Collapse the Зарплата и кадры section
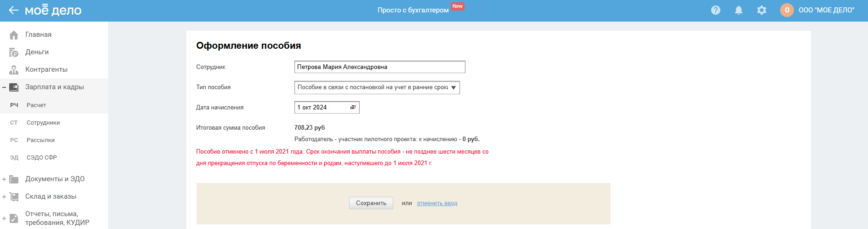This screenshot has height=229, width=868. tap(4, 87)
